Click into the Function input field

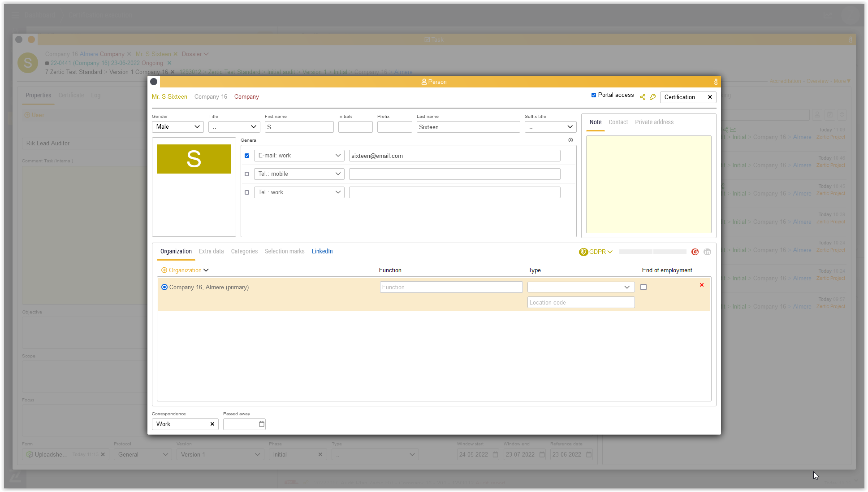(x=451, y=287)
